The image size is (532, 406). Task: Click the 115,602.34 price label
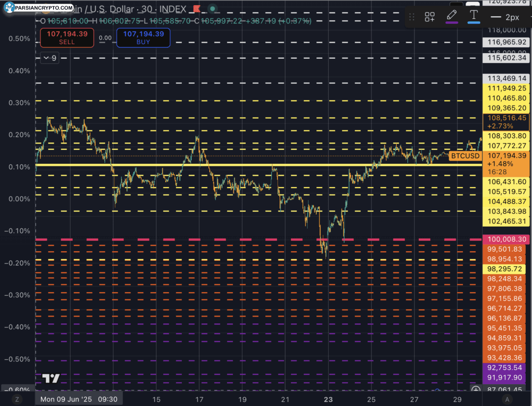pos(506,58)
